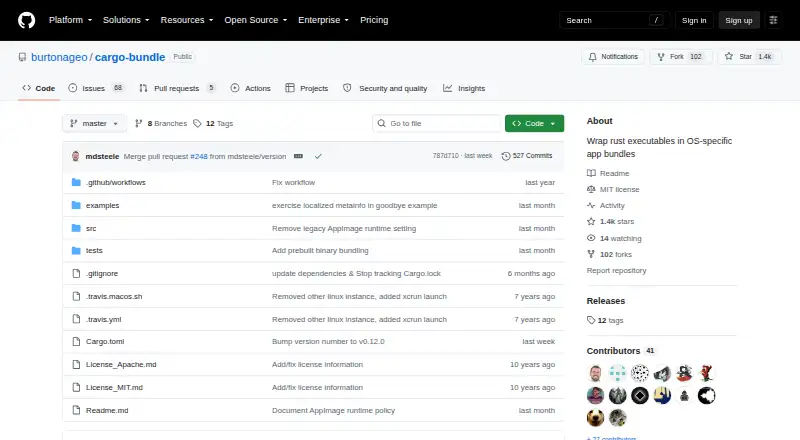Open the Pricing page
Viewport: 800px width, 440px height.
(x=374, y=20)
